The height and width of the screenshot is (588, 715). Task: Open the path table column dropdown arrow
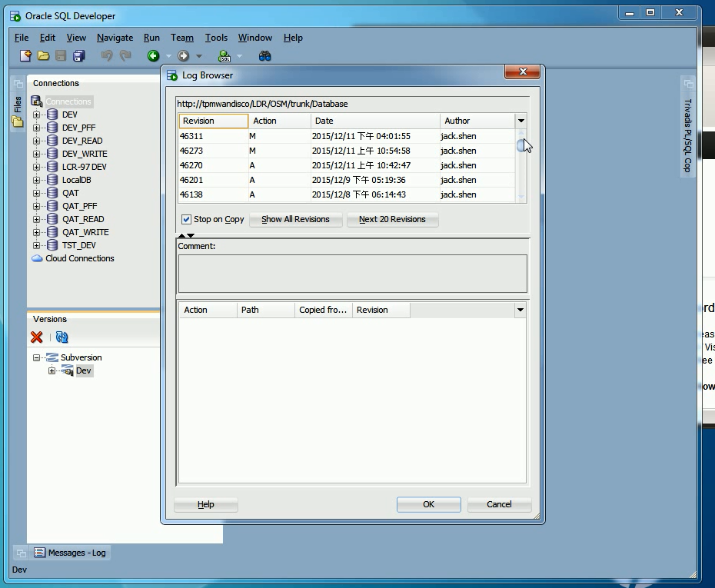(x=520, y=310)
